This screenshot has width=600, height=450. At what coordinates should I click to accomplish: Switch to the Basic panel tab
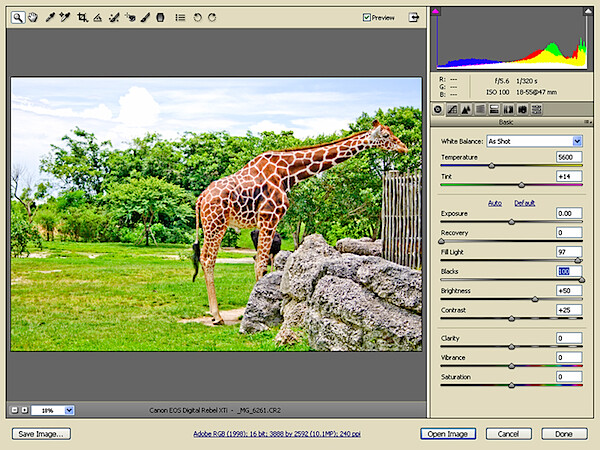click(x=438, y=110)
